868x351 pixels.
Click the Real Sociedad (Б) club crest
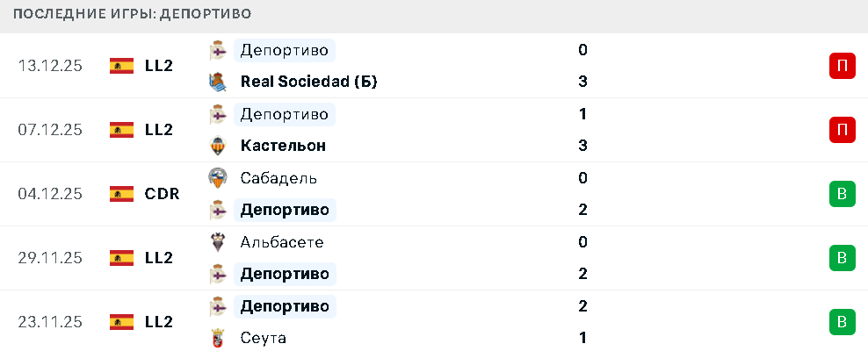point(218,82)
